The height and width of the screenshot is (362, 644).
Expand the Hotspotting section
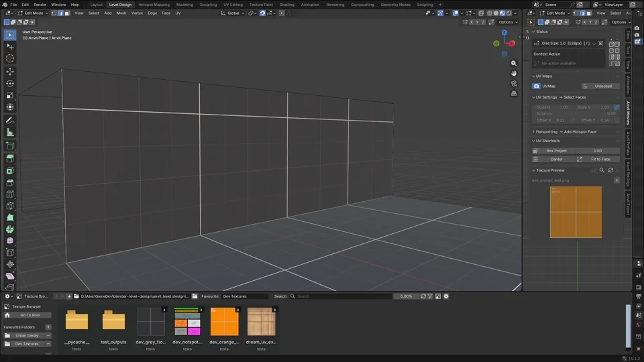pos(533,132)
